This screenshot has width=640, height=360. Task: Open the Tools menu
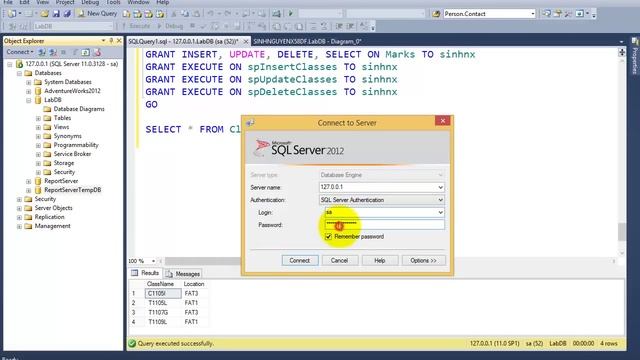pyautogui.click(x=113, y=2)
